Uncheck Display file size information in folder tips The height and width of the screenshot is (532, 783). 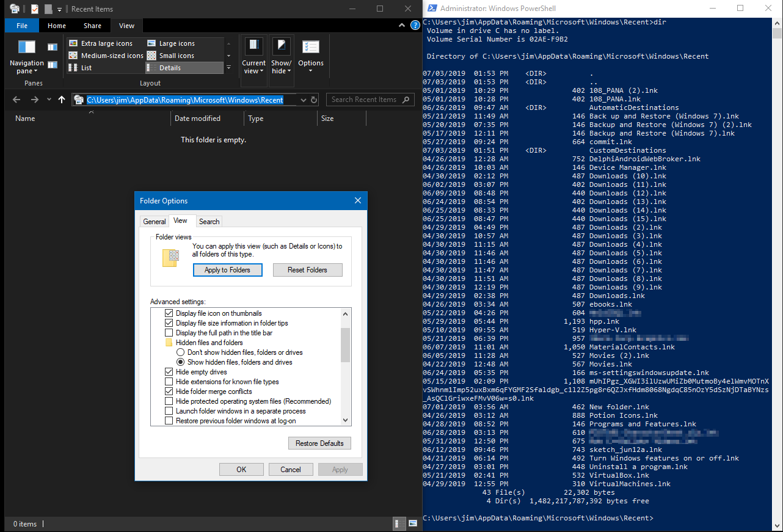(x=169, y=323)
